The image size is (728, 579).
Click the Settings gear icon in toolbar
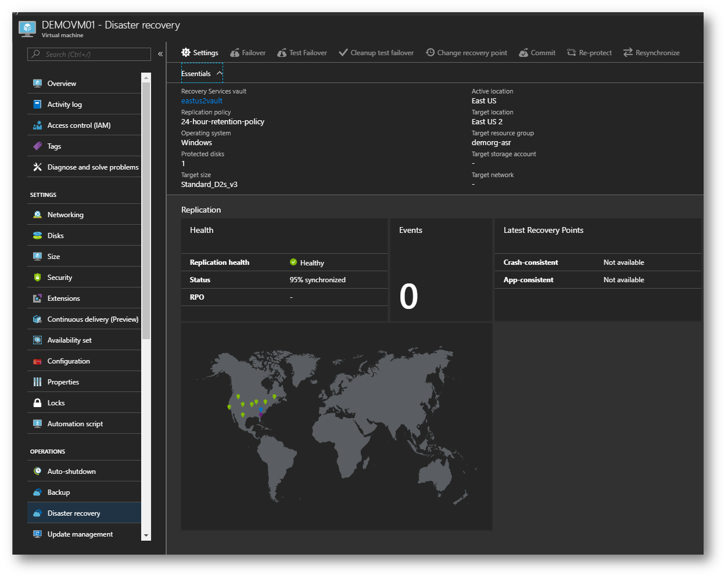tap(186, 52)
